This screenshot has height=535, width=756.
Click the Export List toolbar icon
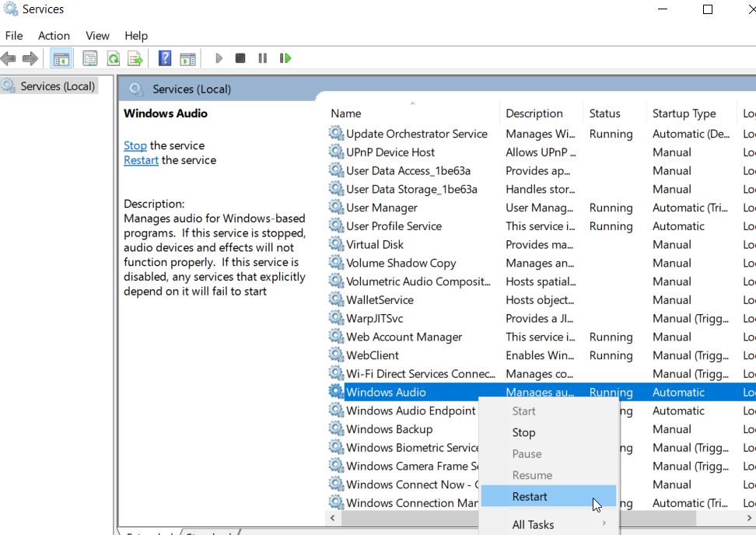(x=135, y=59)
